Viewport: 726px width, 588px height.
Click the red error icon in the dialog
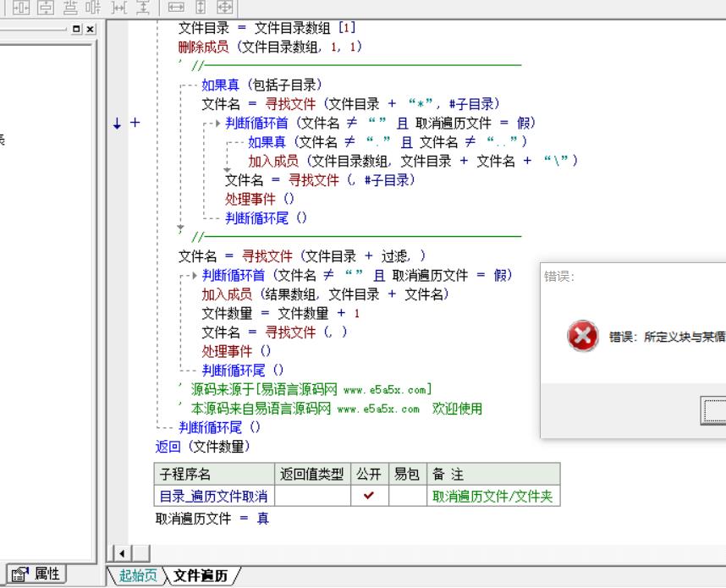tap(582, 336)
